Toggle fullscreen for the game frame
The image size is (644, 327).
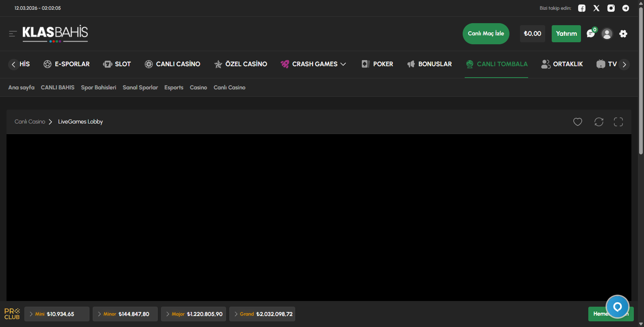point(618,122)
